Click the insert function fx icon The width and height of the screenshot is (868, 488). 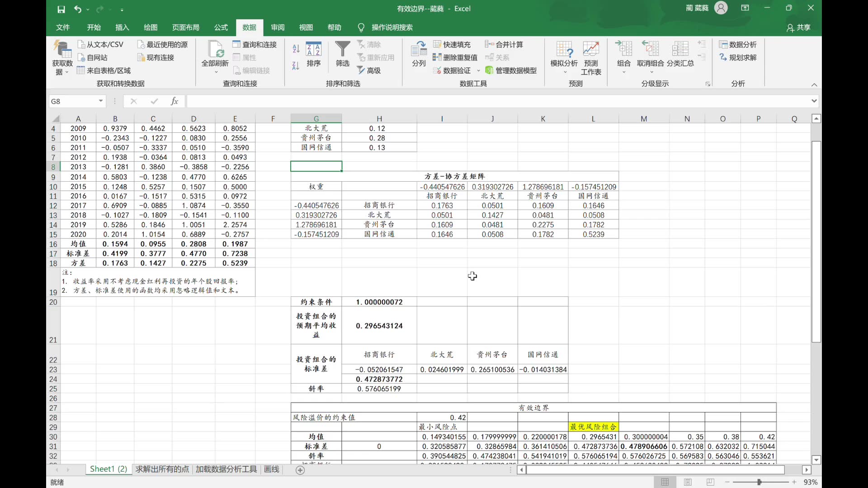(175, 101)
